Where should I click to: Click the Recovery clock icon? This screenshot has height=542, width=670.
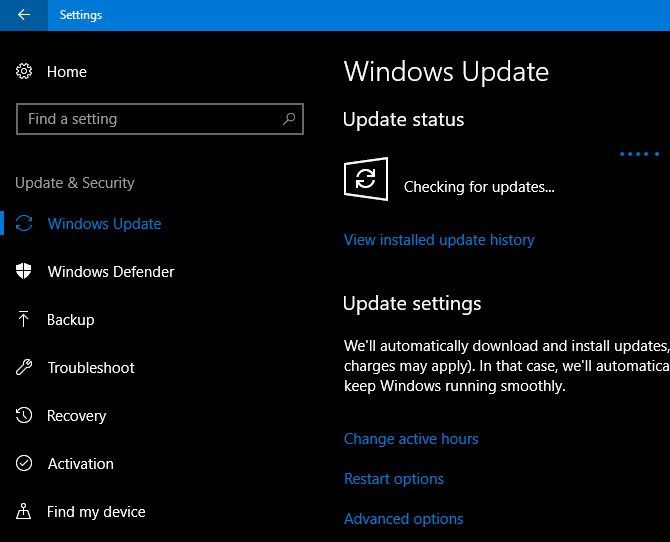click(x=24, y=415)
